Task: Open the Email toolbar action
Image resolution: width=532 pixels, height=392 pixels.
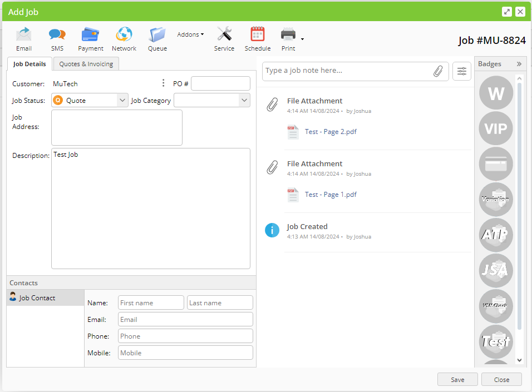Action: [24, 39]
